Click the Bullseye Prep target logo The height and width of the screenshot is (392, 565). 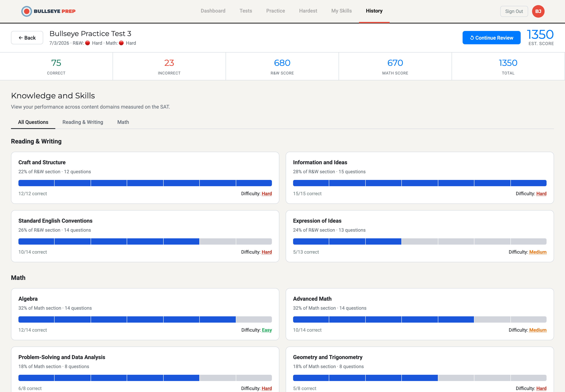pyautogui.click(x=26, y=11)
